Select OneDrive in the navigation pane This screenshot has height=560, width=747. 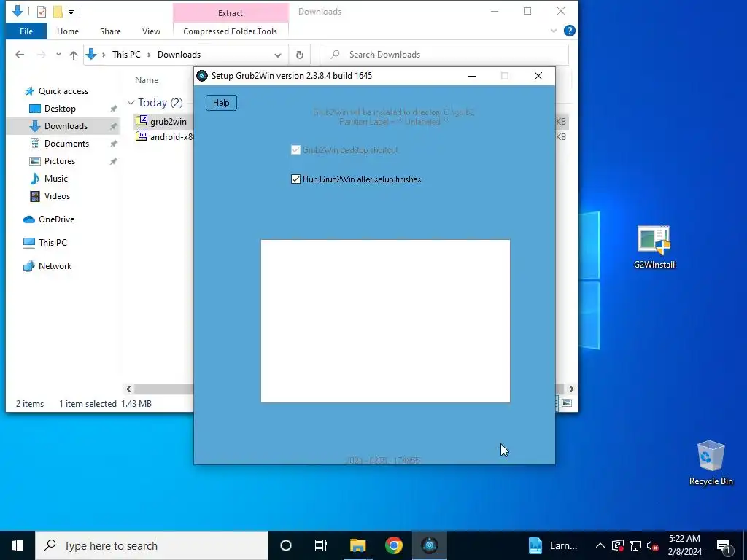[x=56, y=219]
